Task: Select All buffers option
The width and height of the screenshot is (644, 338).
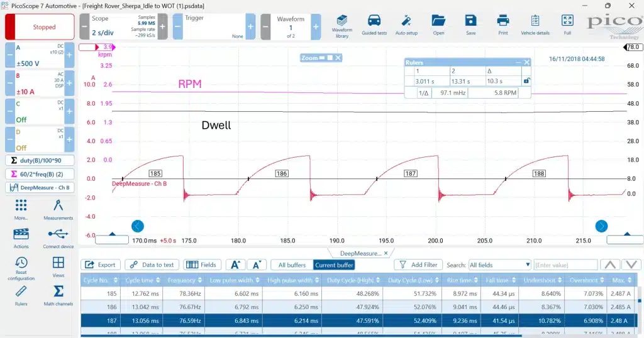Action: click(292, 265)
